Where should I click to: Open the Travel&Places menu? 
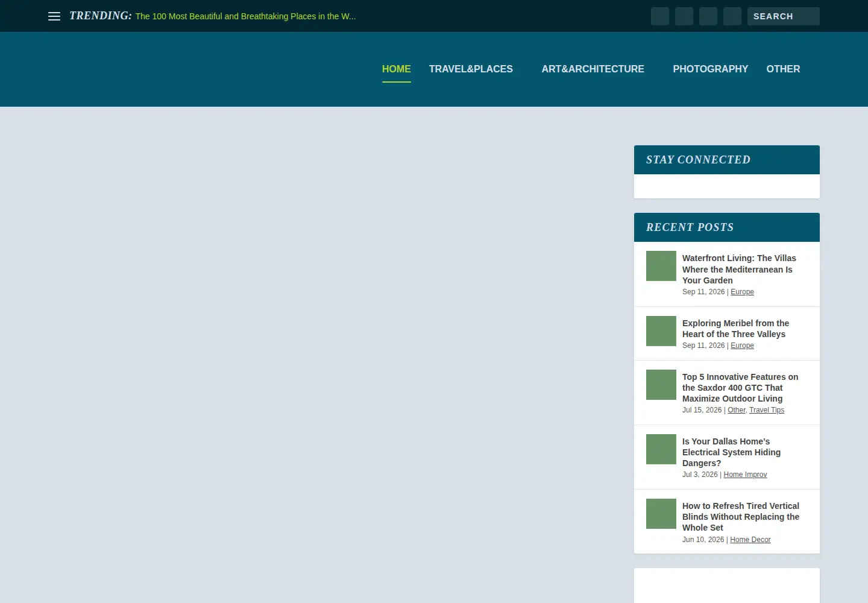click(471, 69)
